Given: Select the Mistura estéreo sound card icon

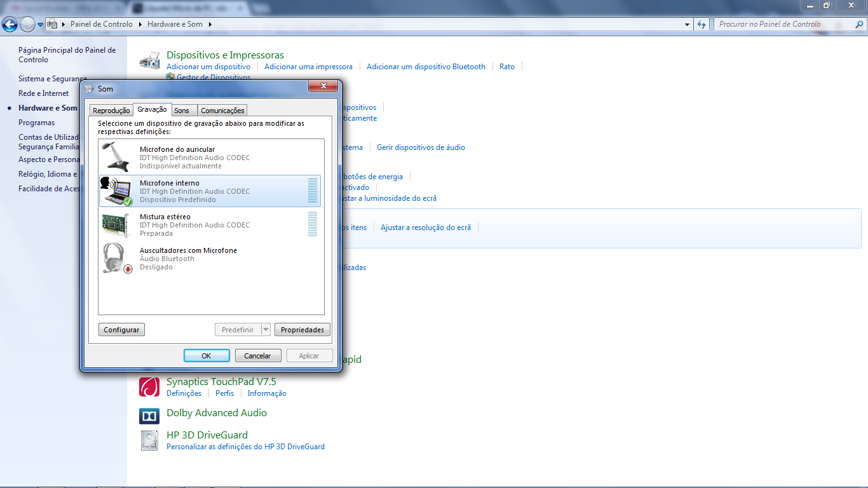Looking at the screenshot, I should [116, 224].
